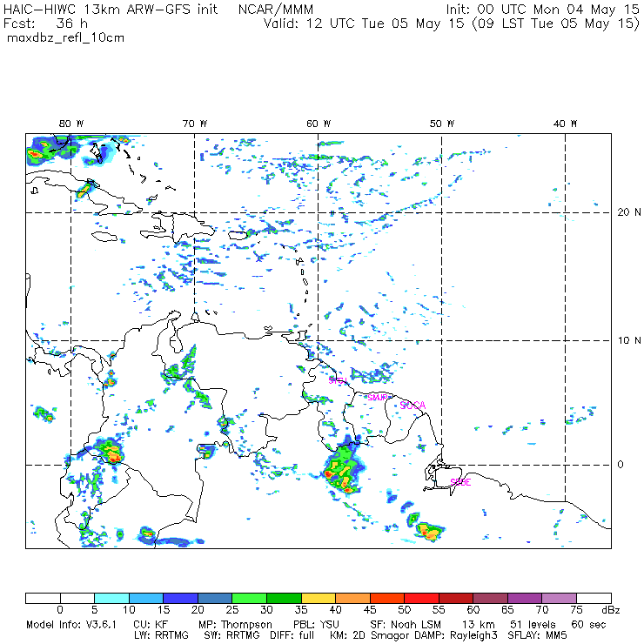Click the dark red 55–60 dBz swatch
644x644 pixels.
pyautogui.click(x=456, y=598)
